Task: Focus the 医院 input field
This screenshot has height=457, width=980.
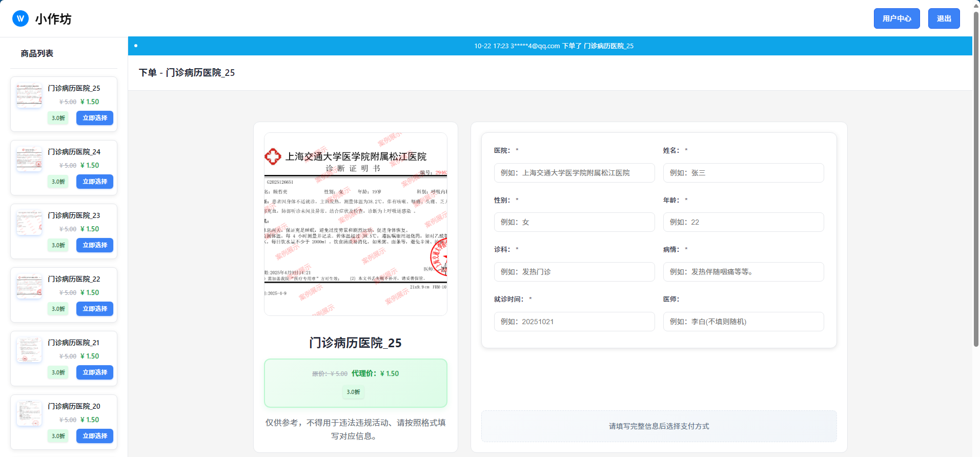Action: coord(574,173)
